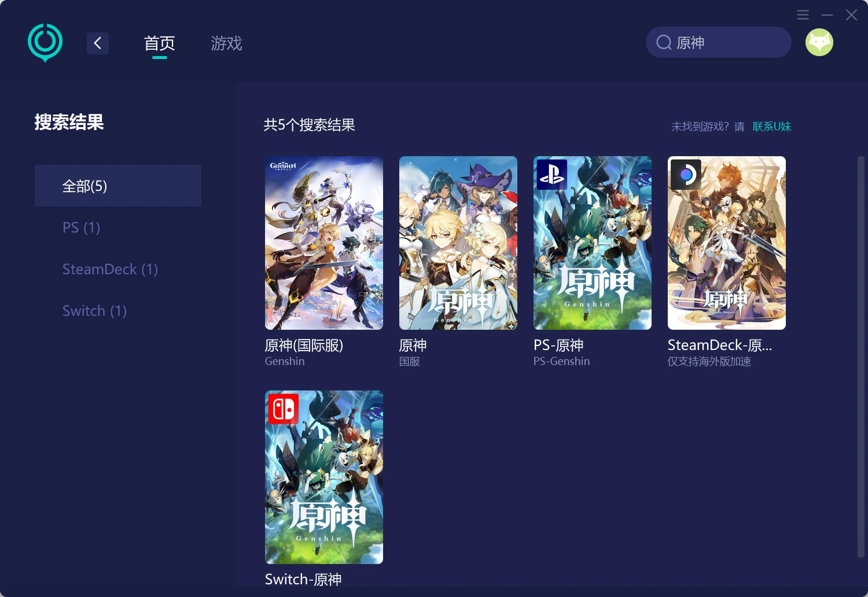Click the Steam Deck badge on cover
This screenshot has height=597, width=868.
click(x=686, y=175)
